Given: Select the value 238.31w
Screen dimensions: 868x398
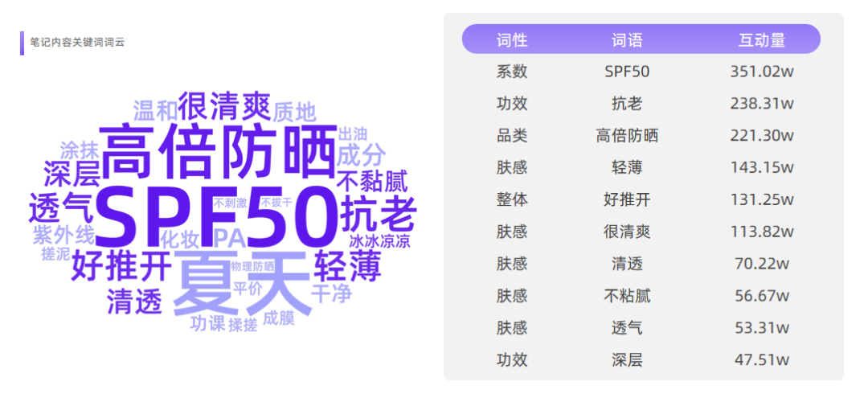Looking at the screenshot, I should tap(762, 104).
